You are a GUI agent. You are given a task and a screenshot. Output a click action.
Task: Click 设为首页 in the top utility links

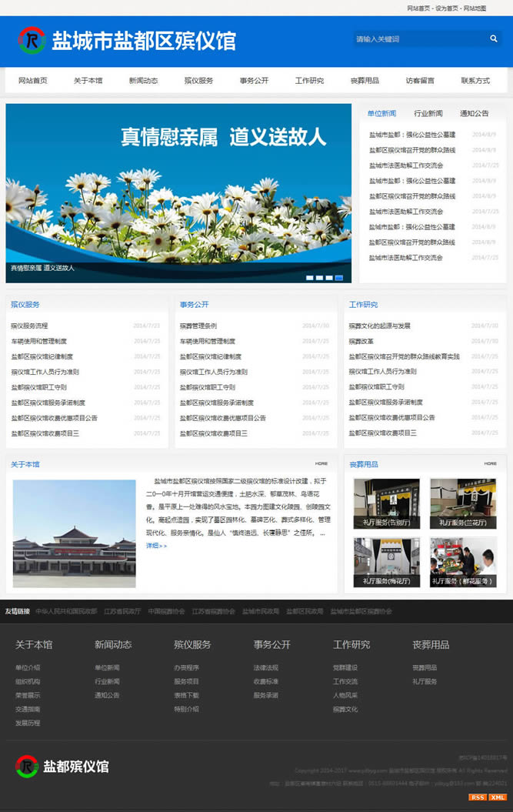pos(447,8)
